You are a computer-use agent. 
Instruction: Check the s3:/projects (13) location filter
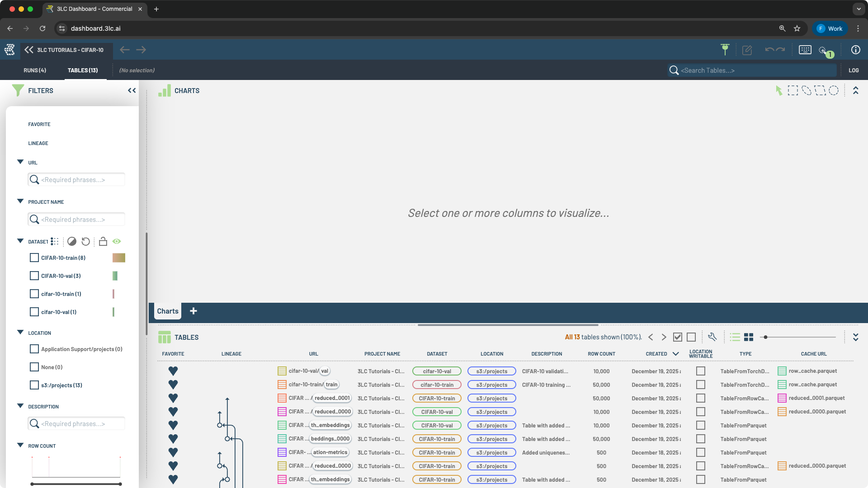click(34, 385)
